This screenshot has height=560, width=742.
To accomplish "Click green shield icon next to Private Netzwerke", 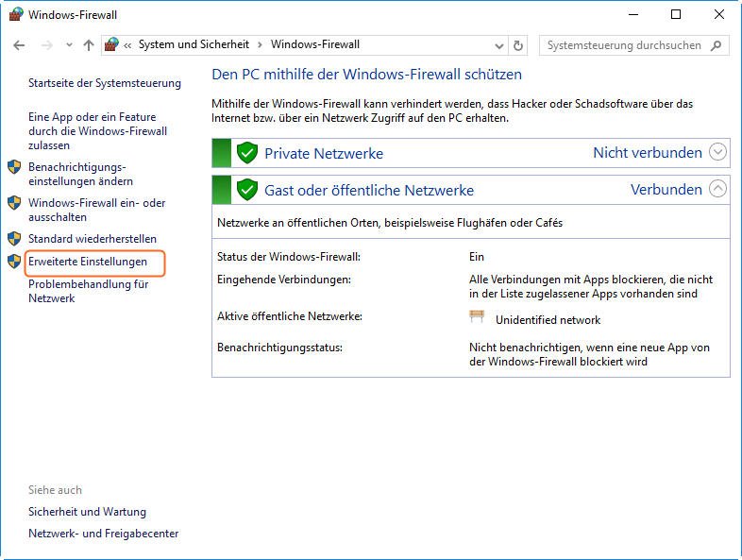I will pos(247,153).
